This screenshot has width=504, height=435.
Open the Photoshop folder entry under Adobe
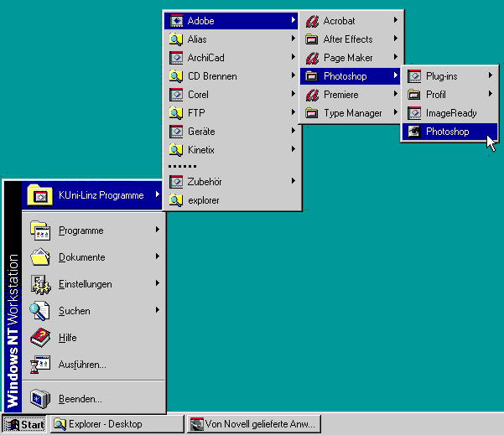[351, 76]
